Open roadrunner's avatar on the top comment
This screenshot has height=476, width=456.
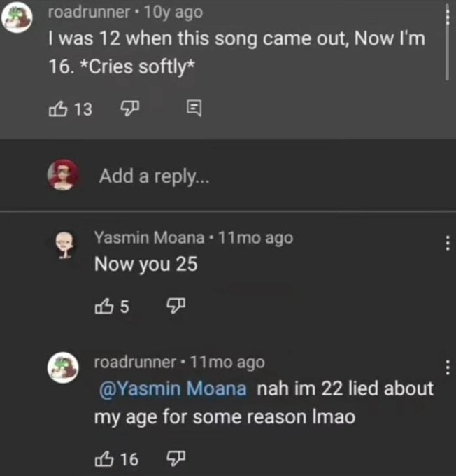click(17, 17)
